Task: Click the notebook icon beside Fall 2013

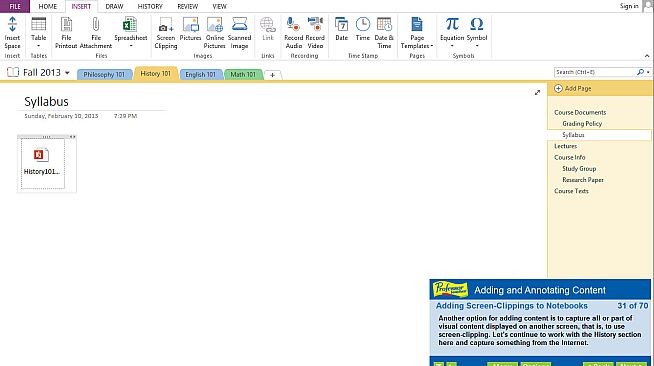Action: 13,73
